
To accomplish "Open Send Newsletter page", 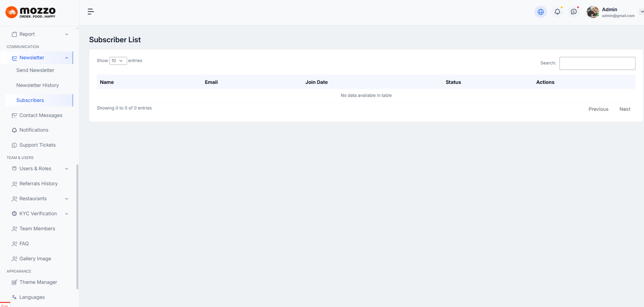I will [35, 71].
